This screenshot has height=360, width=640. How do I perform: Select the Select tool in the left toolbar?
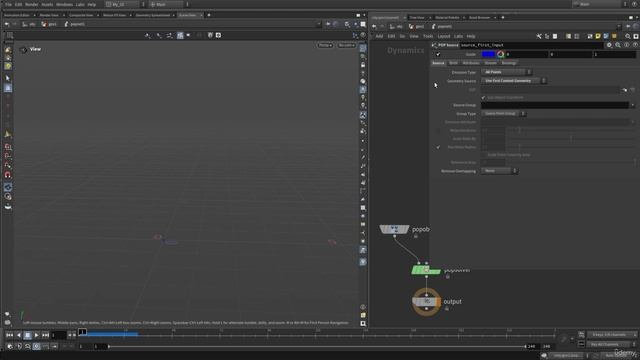pyautogui.click(x=8, y=78)
